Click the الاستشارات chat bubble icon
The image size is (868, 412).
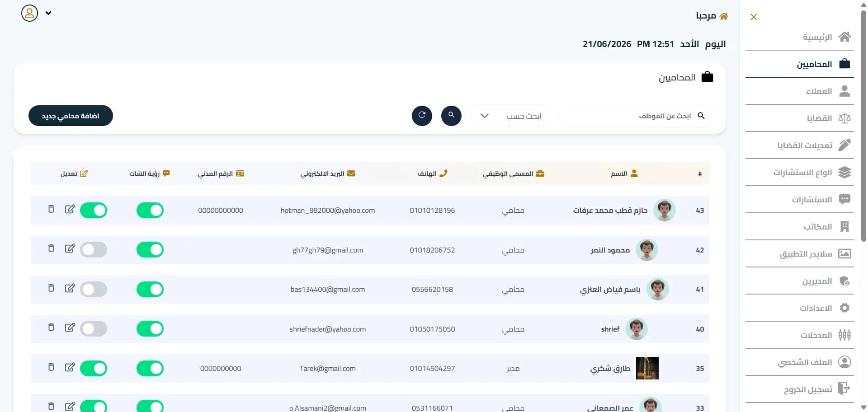[844, 200]
